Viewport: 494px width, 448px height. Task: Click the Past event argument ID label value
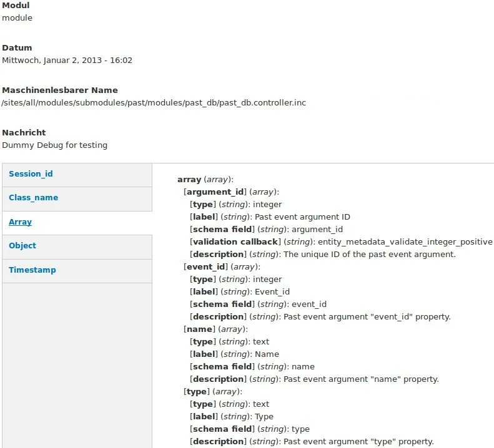(x=302, y=217)
